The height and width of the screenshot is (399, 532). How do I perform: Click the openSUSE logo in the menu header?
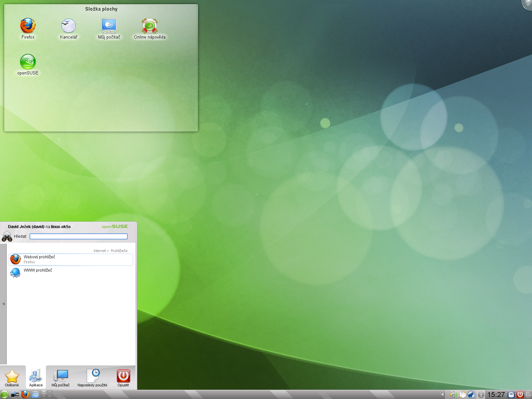coord(115,226)
